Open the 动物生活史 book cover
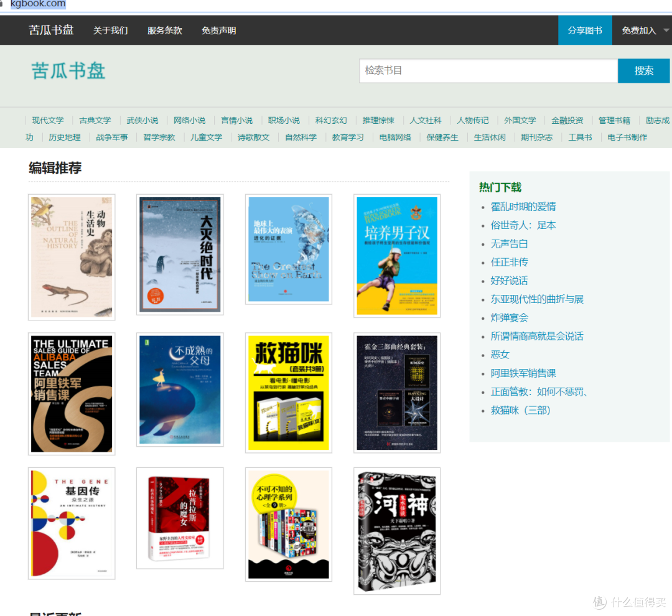The image size is (672, 616). click(x=72, y=257)
